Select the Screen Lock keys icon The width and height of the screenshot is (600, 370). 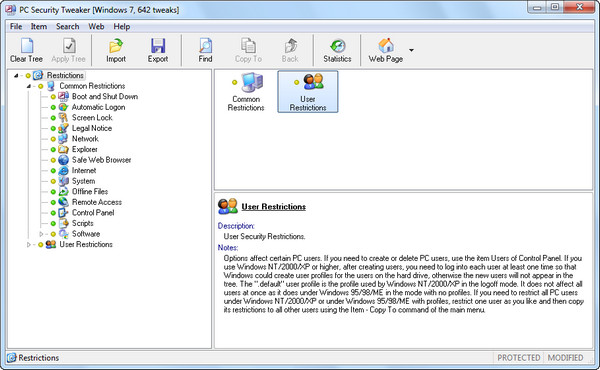[x=63, y=117]
